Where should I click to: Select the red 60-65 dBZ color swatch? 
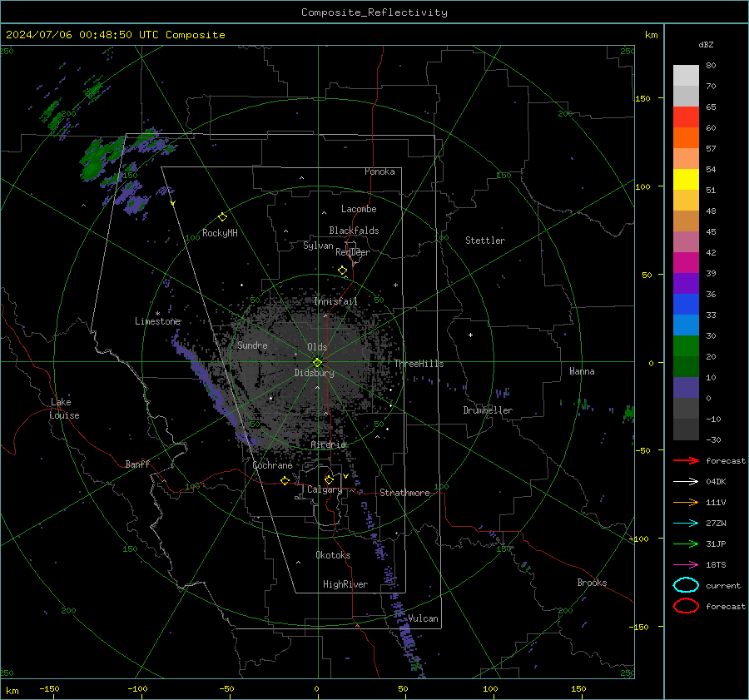[x=686, y=117]
